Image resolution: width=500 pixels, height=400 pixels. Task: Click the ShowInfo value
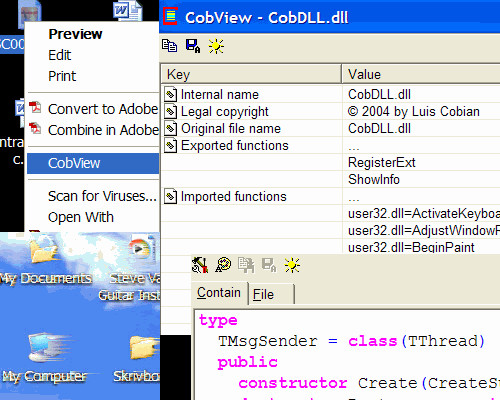coord(374,180)
